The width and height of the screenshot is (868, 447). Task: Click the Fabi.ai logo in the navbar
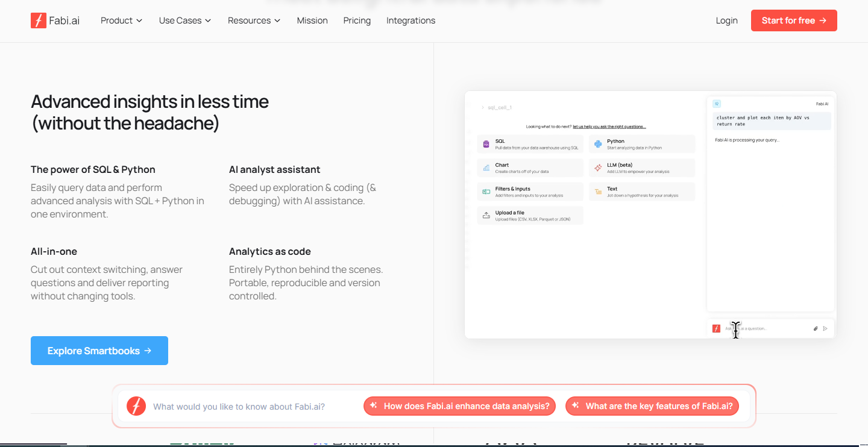(55, 20)
